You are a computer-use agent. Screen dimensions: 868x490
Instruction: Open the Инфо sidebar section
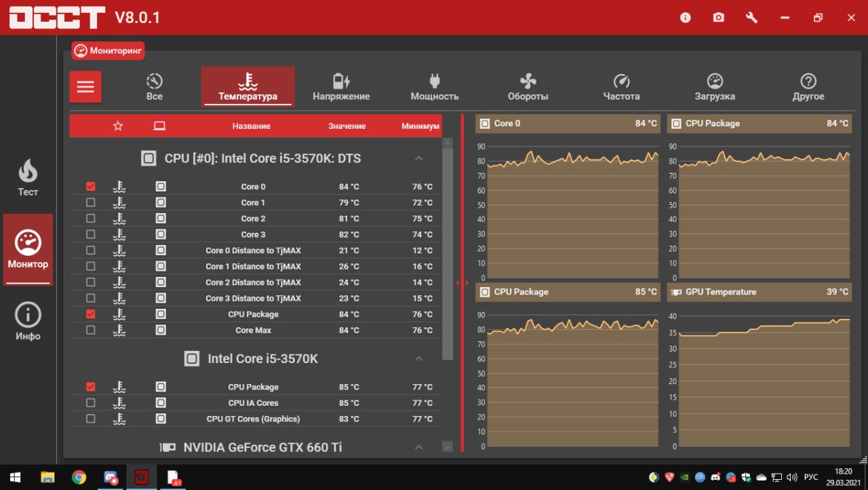click(x=28, y=322)
